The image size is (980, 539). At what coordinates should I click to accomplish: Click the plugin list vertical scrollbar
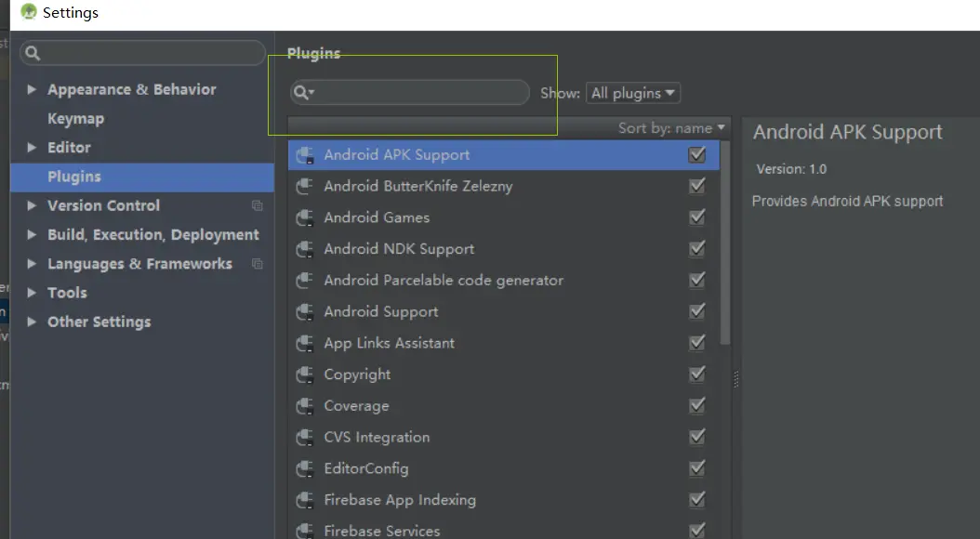click(x=725, y=243)
